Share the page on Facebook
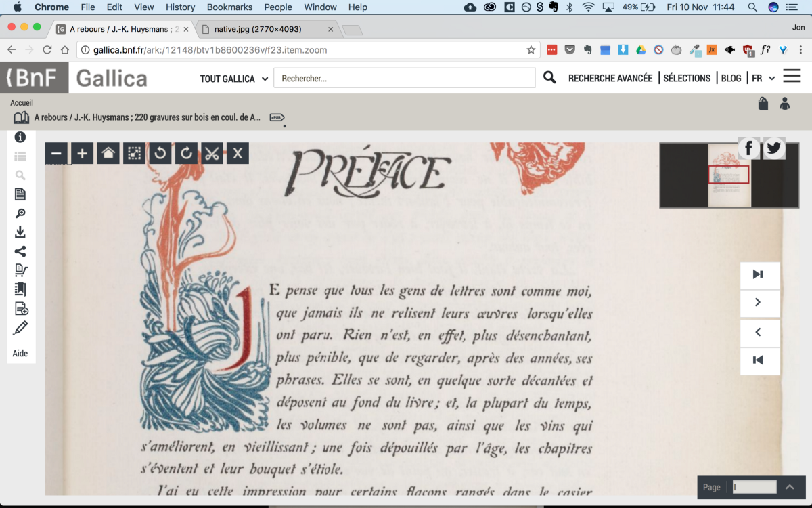 pyautogui.click(x=749, y=148)
